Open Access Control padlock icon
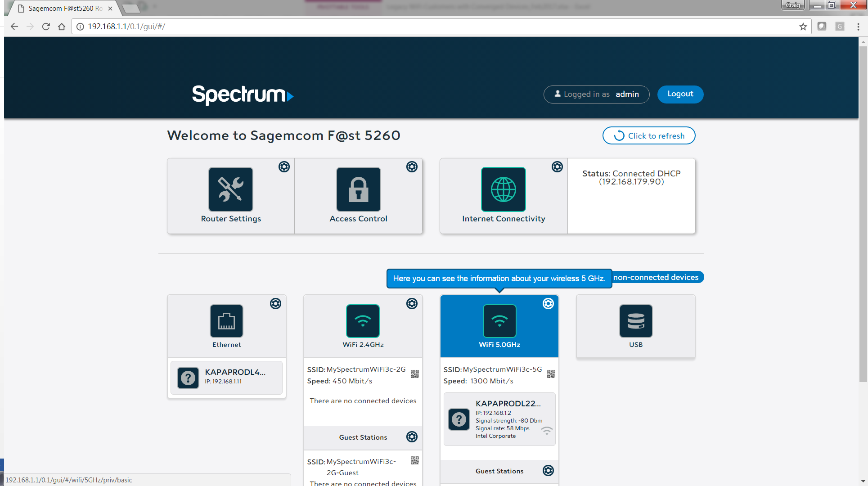 point(359,189)
